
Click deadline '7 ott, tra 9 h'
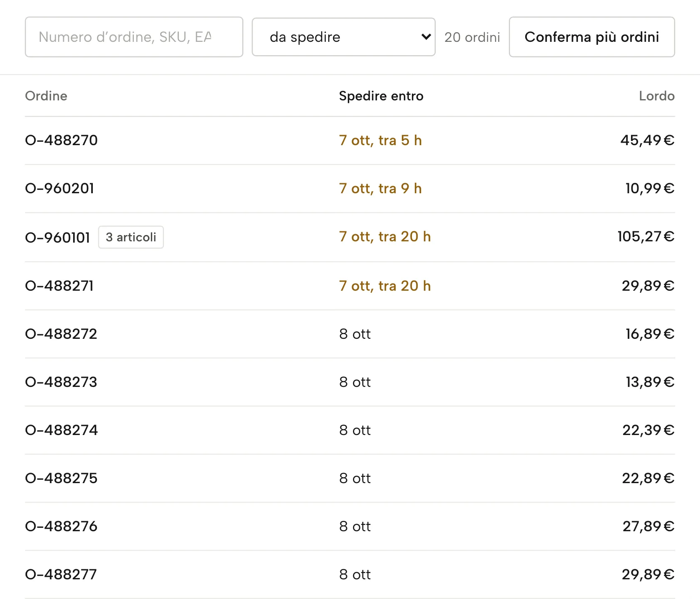click(x=380, y=188)
